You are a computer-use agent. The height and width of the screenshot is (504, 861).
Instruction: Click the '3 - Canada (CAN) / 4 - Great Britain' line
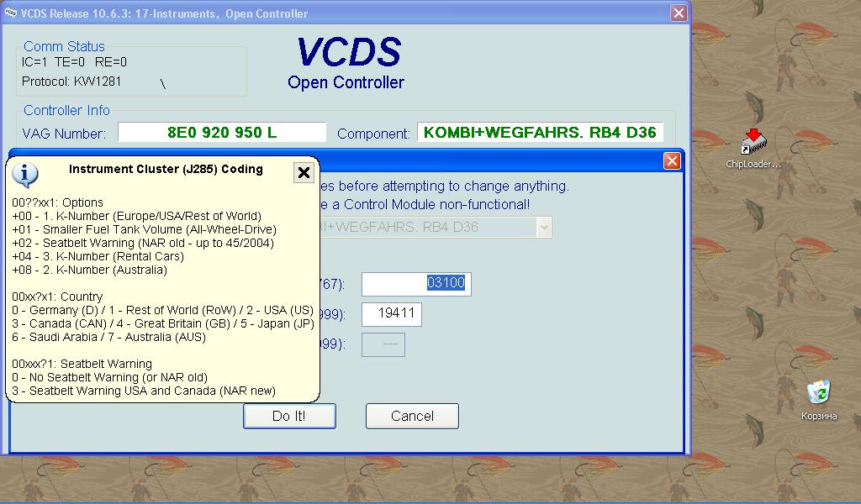coord(163,323)
